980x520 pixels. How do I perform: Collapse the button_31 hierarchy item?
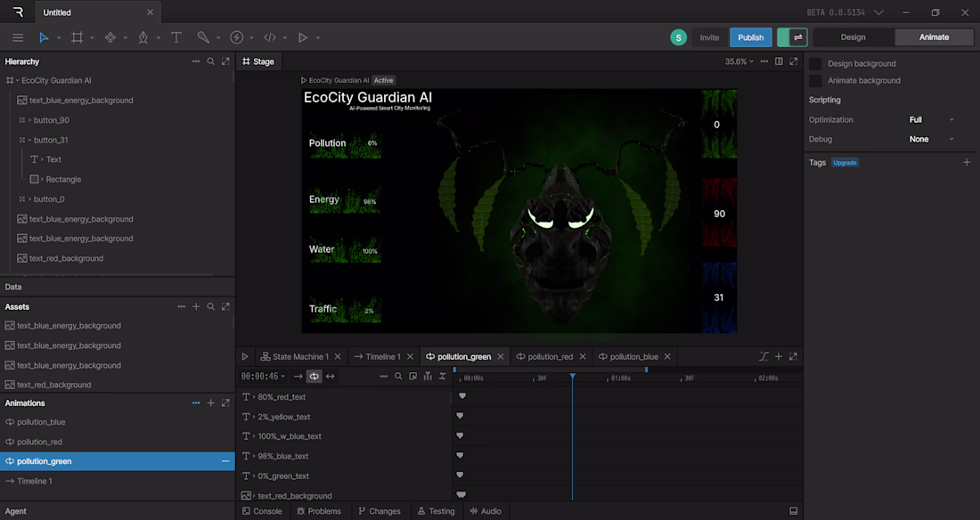tap(29, 140)
